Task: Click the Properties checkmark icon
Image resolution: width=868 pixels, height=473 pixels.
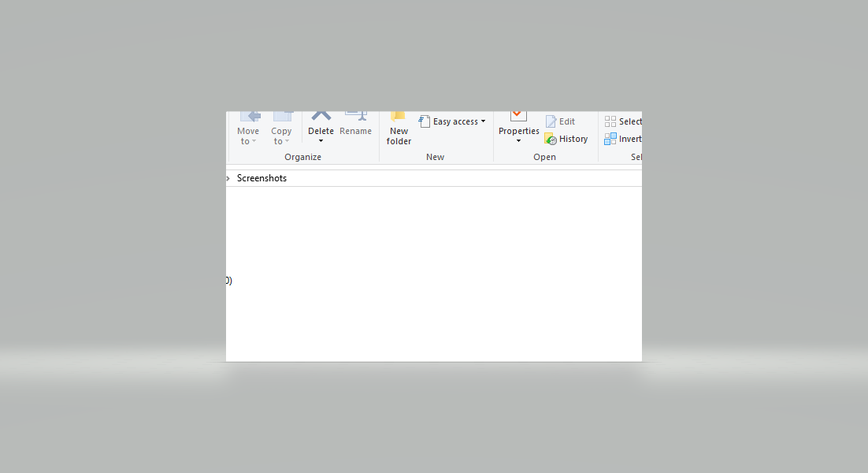Action: coord(518,116)
